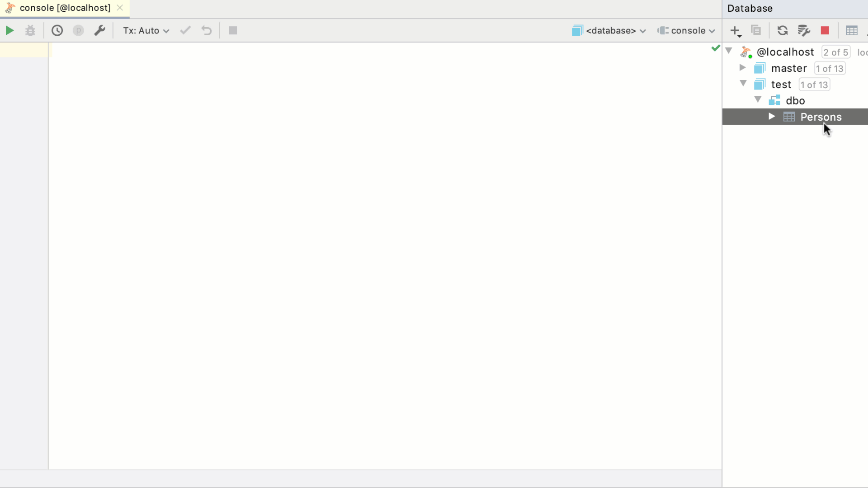Click the Commit transaction checkmark icon
This screenshot has width=868, height=488.
point(185,30)
